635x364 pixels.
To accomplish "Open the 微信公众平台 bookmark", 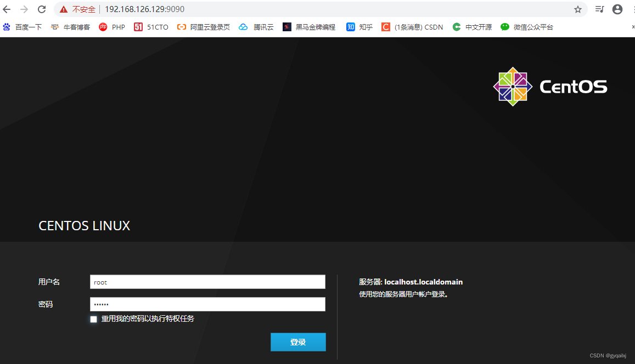I will pos(527,27).
